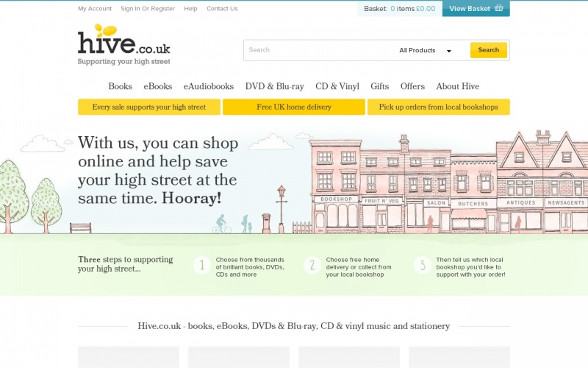Open the Offers menu
The width and height of the screenshot is (588, 368).
(x=412, y=86)
